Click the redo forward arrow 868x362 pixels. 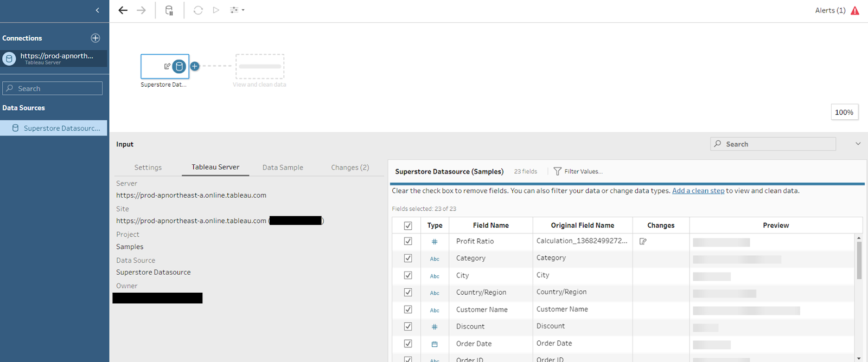click(x=141, y=10)
